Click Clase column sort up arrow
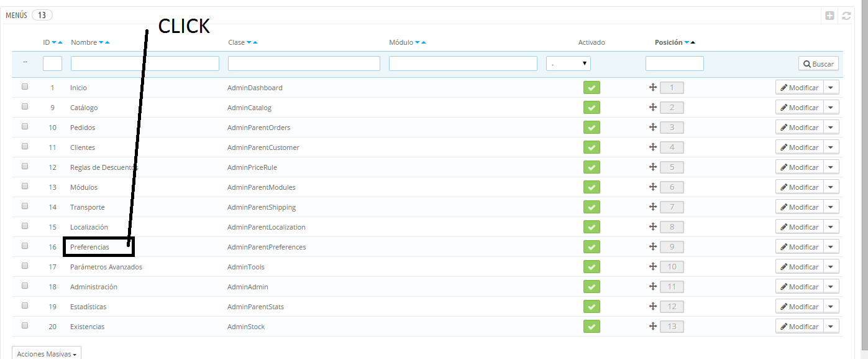The image size is (868, 359). (x=255, y=42)
